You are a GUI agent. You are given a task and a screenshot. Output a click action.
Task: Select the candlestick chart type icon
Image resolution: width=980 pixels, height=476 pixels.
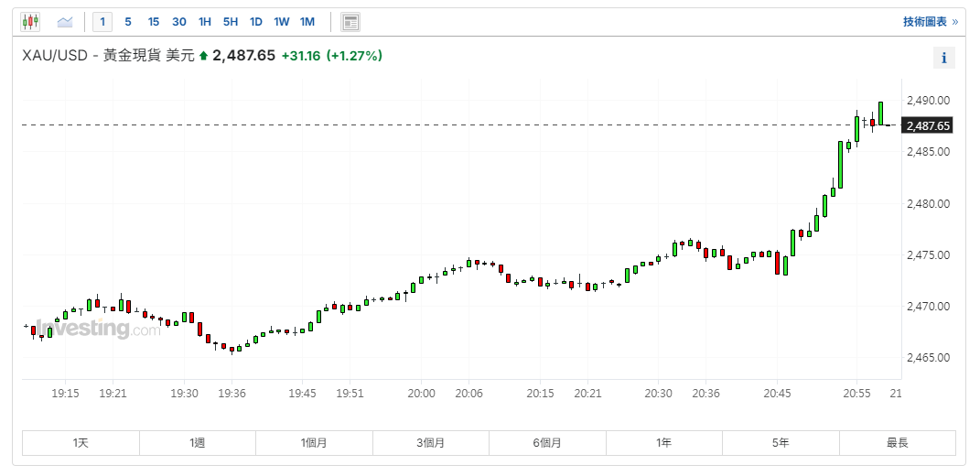pyautogui.click(x=30, y=22)
